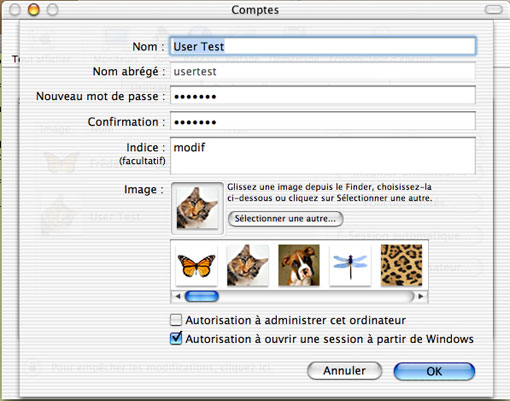The image size is (510, 401).
Task: Click the left scroll arrow of picture strip
Action: tap(178, 296)
